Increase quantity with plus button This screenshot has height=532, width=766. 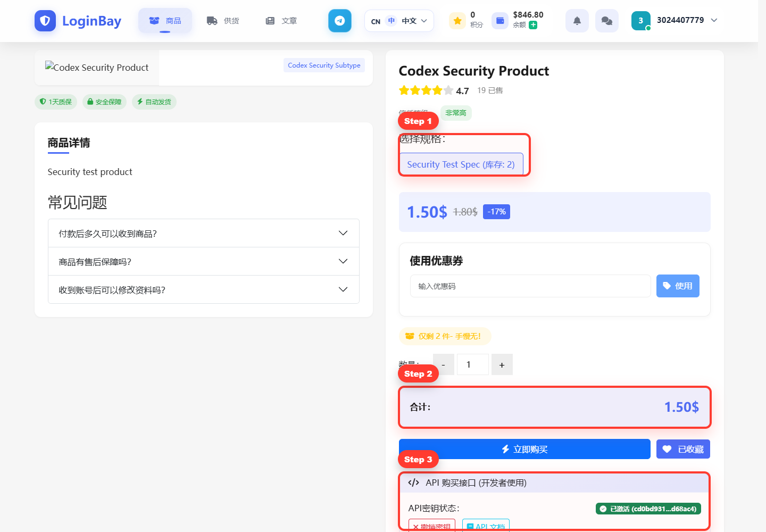(502, 364)
